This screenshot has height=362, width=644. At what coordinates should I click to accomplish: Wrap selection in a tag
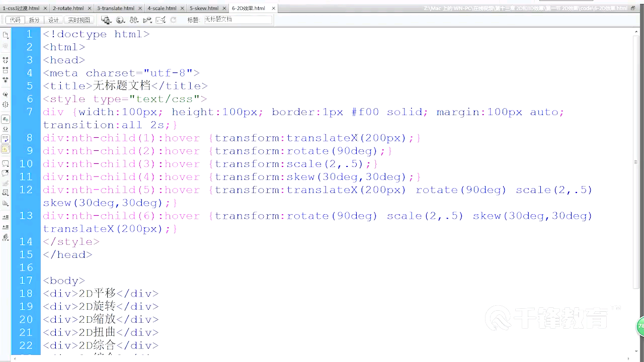point(6,183)
